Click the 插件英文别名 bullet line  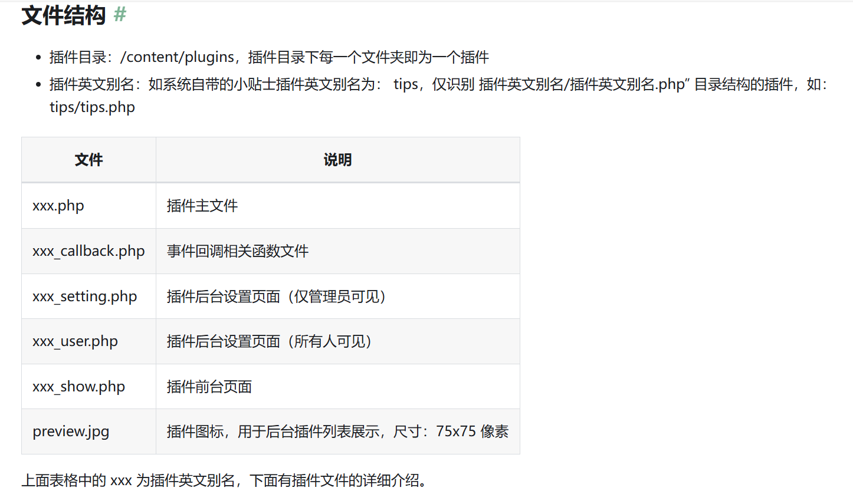point(438,84)
